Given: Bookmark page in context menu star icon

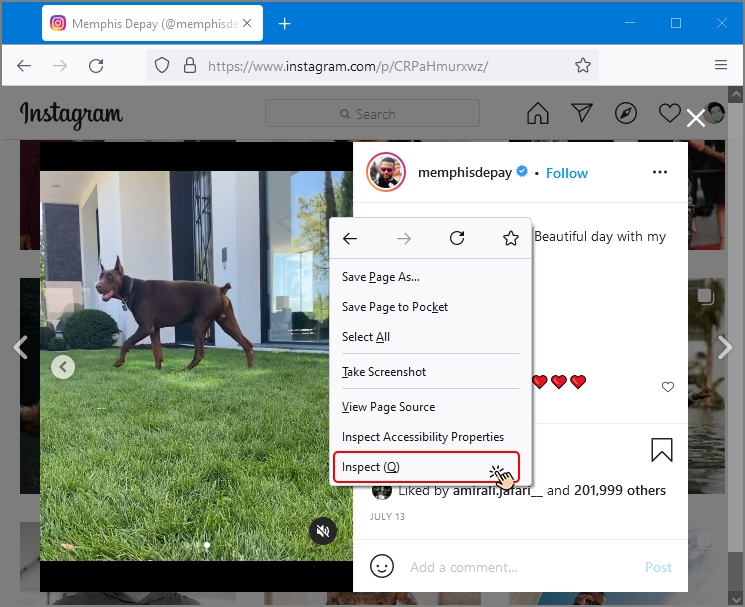Looking at the screenshot, I should (x=511, y=238).
